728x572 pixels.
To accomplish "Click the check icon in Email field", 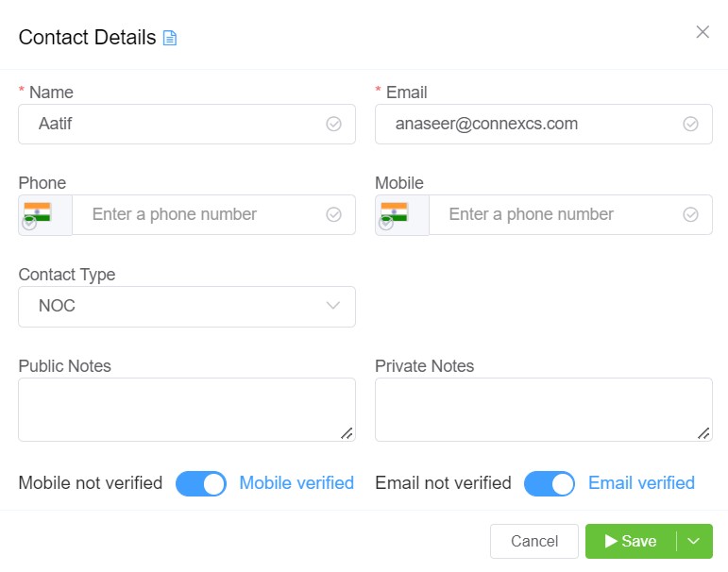I will pyautogui.click(x=690, y=124).
